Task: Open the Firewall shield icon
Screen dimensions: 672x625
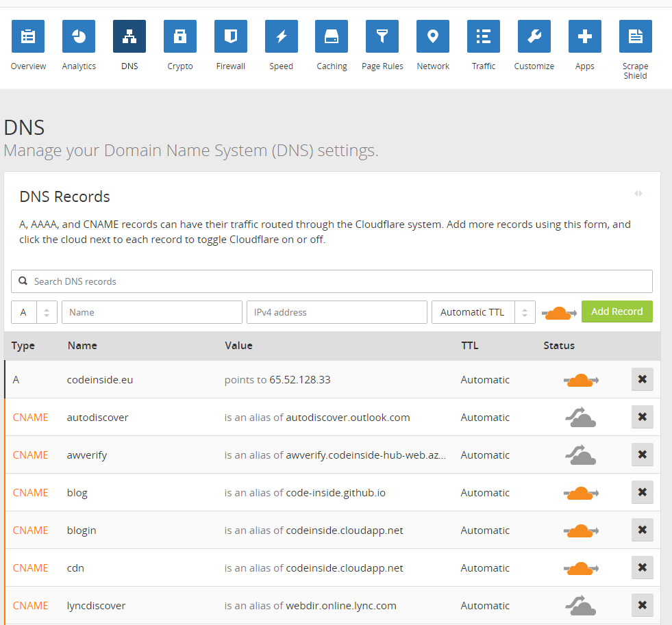Action: (x=231, y=36)
